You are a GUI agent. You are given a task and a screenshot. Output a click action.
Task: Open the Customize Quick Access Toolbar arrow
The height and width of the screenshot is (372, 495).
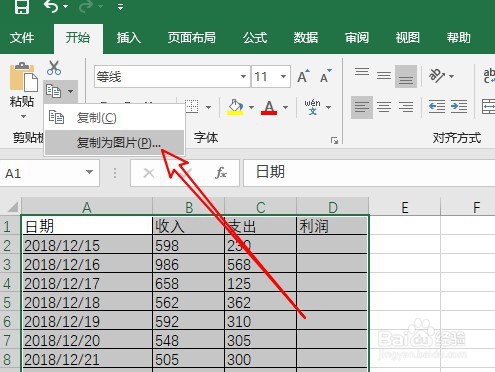click(121, 7)
